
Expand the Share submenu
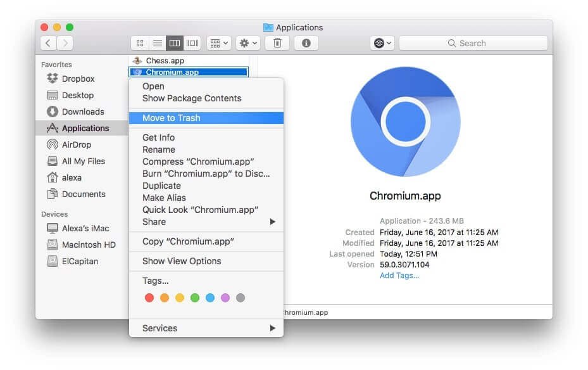coord(206,222)
